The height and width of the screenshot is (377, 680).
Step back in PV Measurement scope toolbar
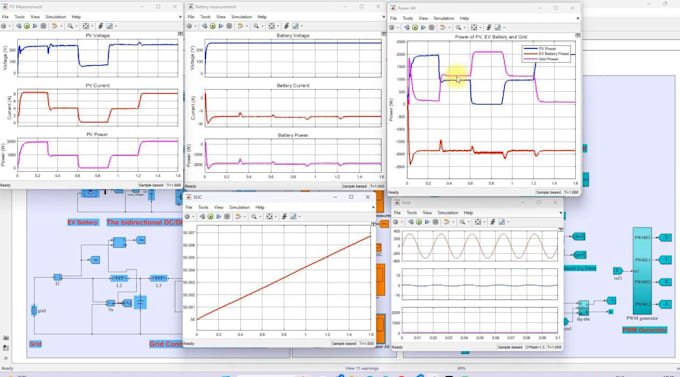point(19,26)
